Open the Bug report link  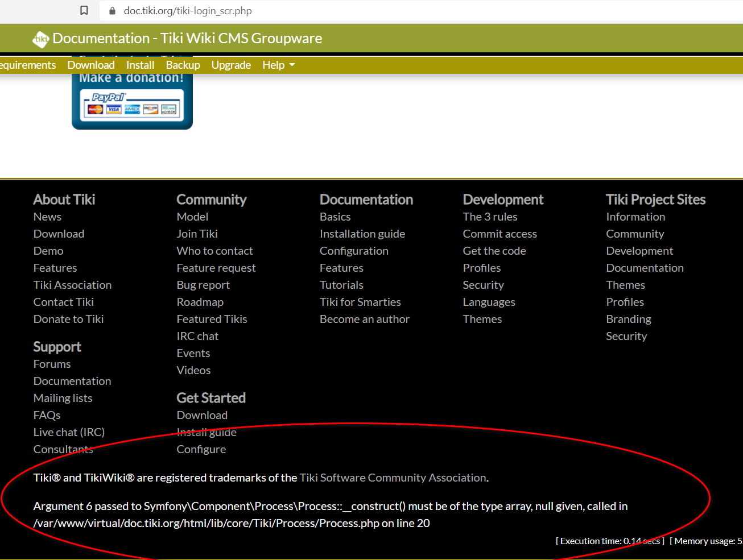point(203,285)
